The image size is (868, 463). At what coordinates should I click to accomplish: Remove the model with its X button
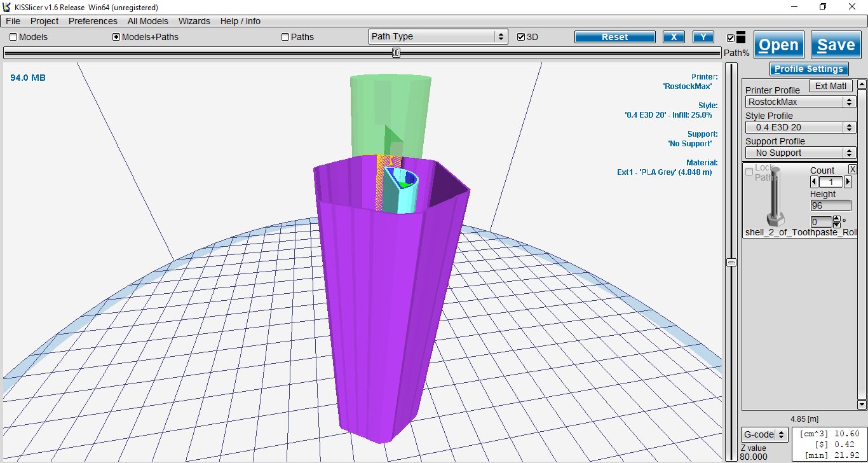tap(853, 169)
